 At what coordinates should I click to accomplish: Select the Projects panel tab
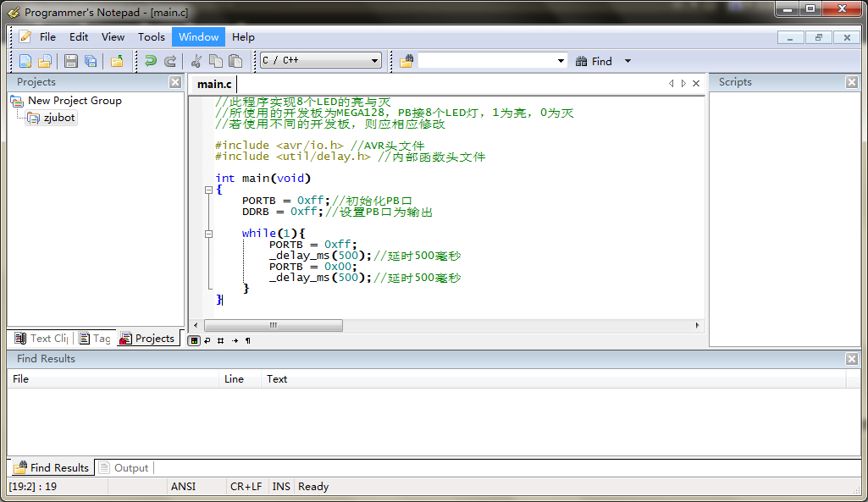148,338
